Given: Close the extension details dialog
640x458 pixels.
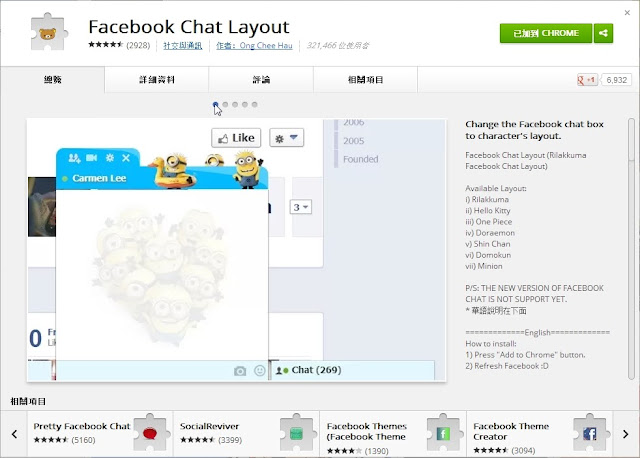Looking at the screenshot, I should point(627,13).
